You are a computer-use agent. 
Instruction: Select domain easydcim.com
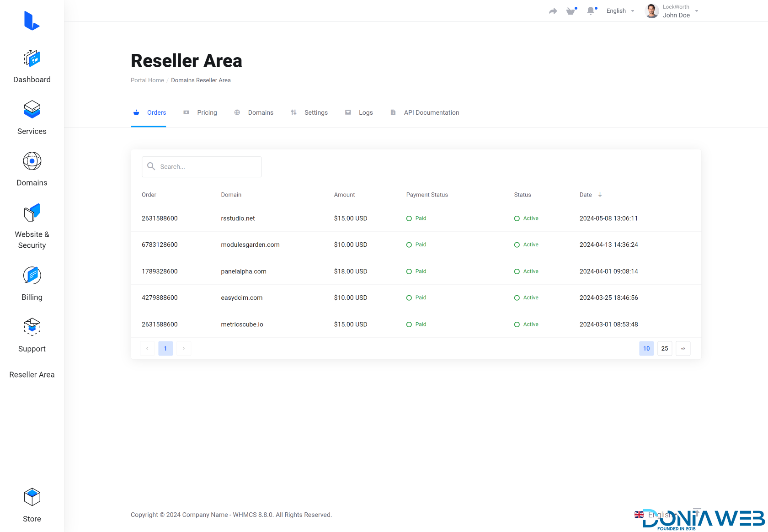pyautogui.click(x=242, y=298)
